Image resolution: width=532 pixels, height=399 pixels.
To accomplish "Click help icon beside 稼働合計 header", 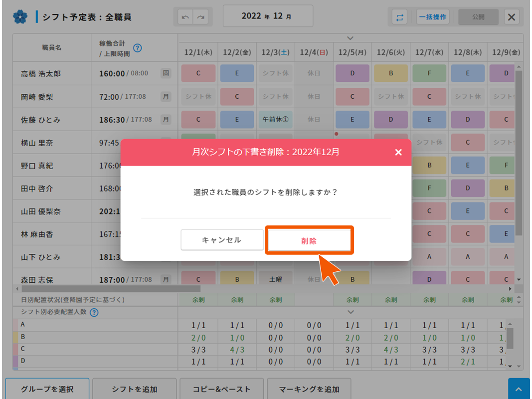I will [138, 48].
